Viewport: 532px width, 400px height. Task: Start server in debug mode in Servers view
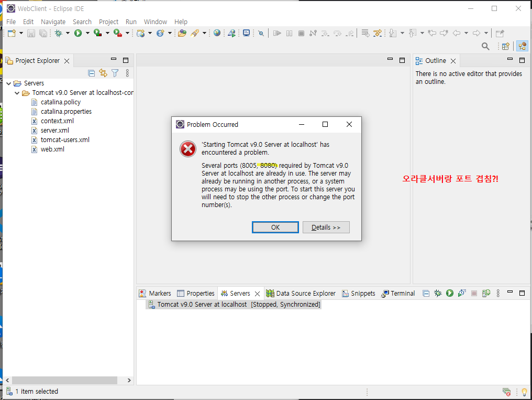pyautogui.click(x=438, y=293)
